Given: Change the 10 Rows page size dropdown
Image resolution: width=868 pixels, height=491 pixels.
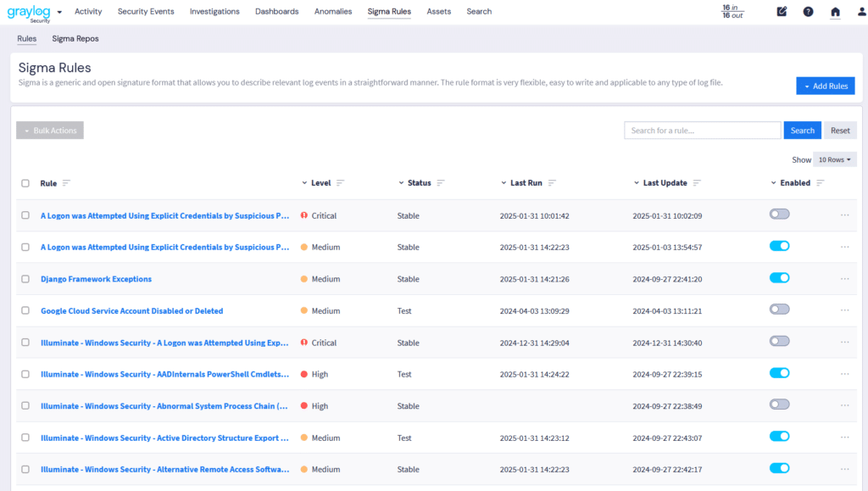Looking at the screenshot, I should coord(835,159).
